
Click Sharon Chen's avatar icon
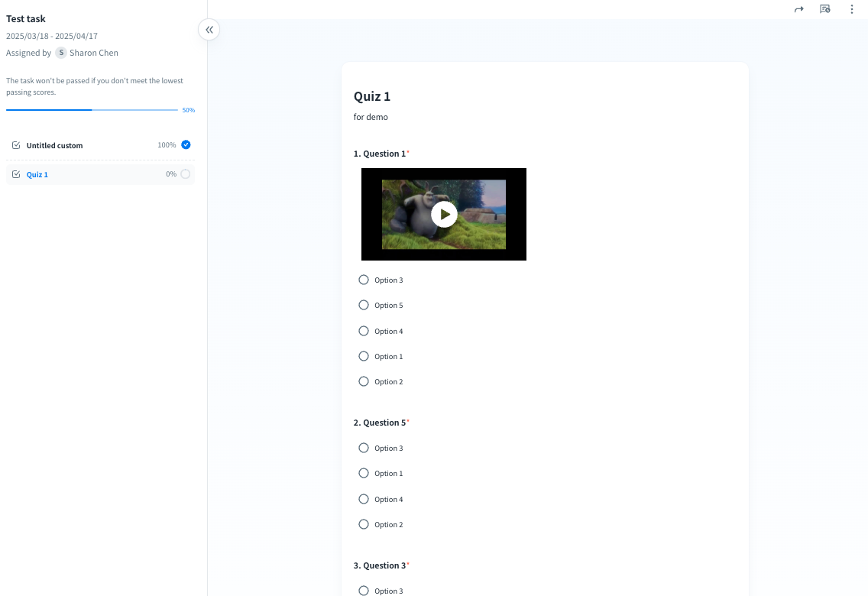click(61, 53)
